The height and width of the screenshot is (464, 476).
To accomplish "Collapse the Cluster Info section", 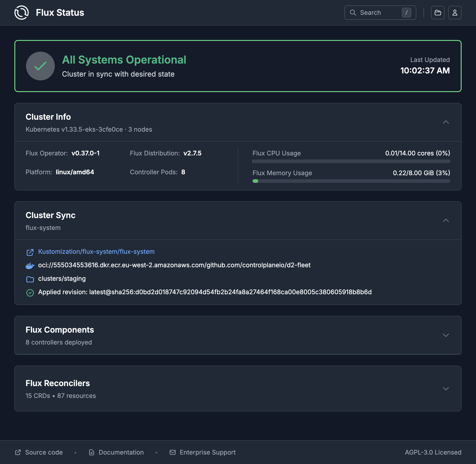I will pyautogui.click(x=446, y=122).
